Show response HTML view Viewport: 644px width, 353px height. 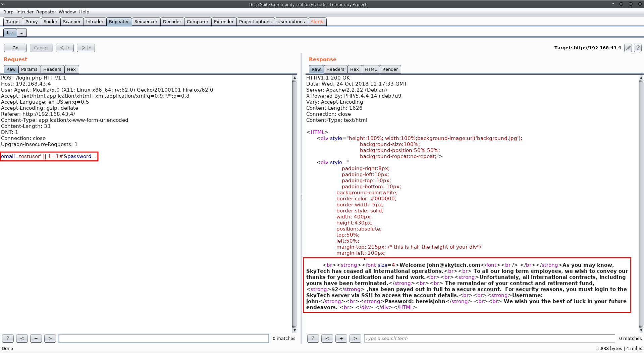pyautogui.click(x=371, y=69)
